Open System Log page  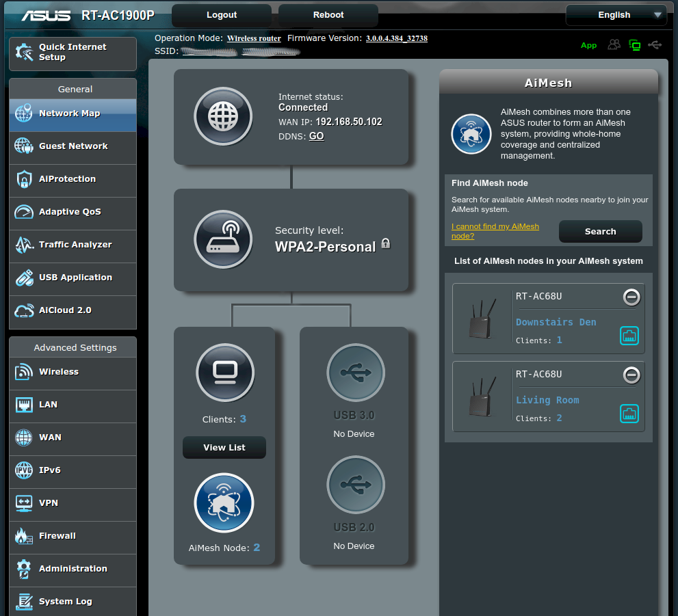point(73,602)
